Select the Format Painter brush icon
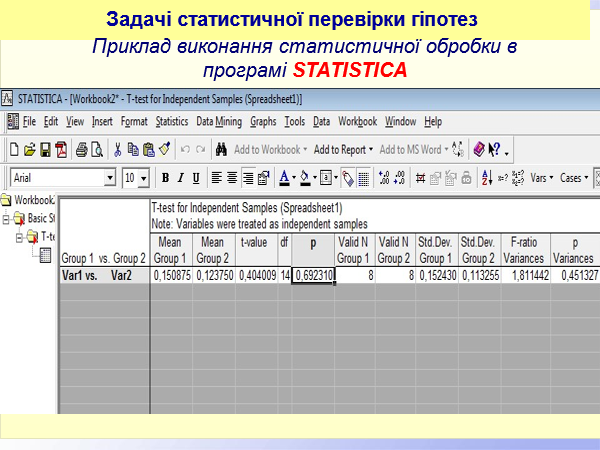The width and height of the screenshot is (600, 450). click(x=165, y=149)
